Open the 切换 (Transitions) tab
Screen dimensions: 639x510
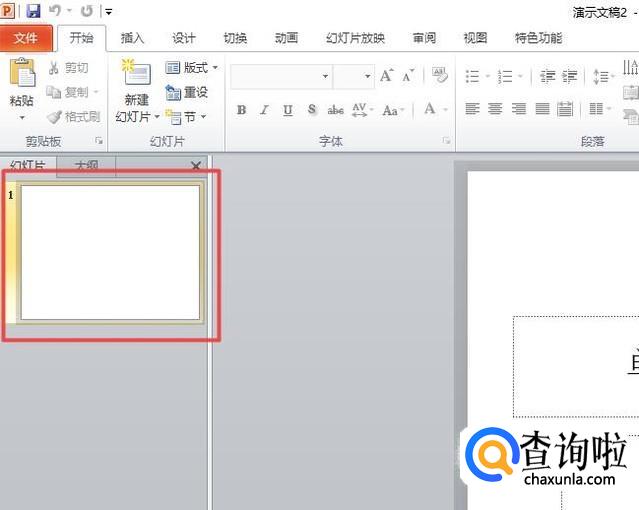tap(235, 38)
